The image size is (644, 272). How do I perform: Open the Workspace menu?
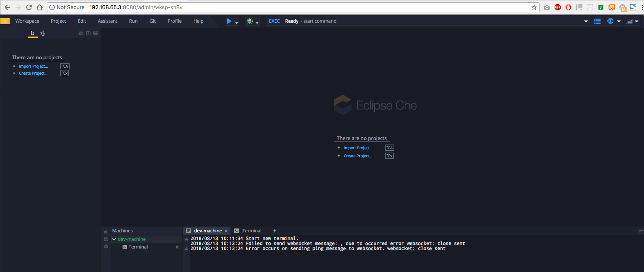click(x=27, y=21)
